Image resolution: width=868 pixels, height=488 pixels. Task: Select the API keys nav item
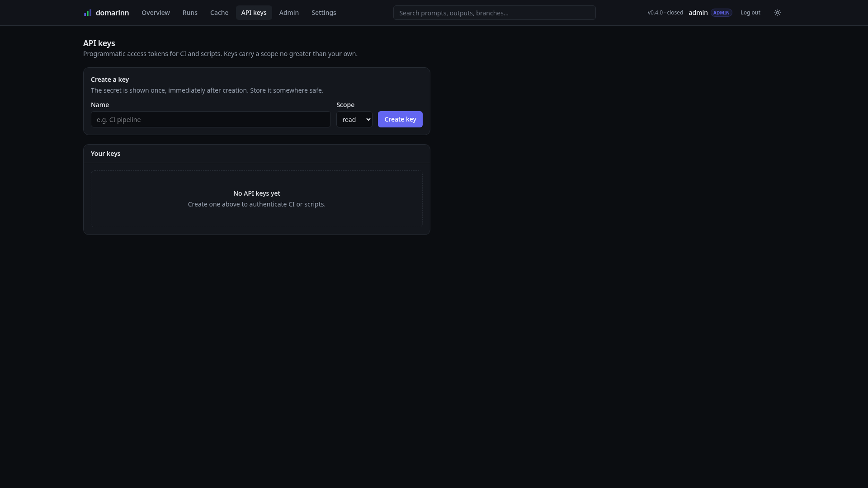click(x=254, y=13)
